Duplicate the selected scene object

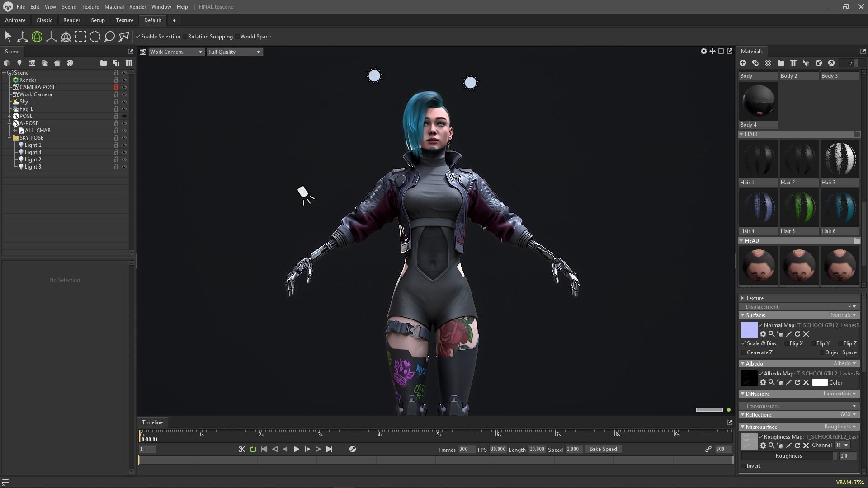click(116, 63)
